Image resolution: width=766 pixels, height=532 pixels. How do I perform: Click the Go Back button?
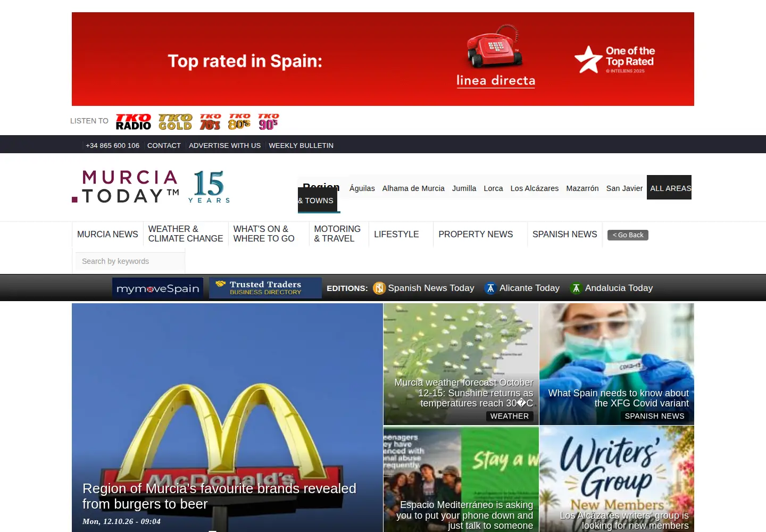tap(628, 235)
